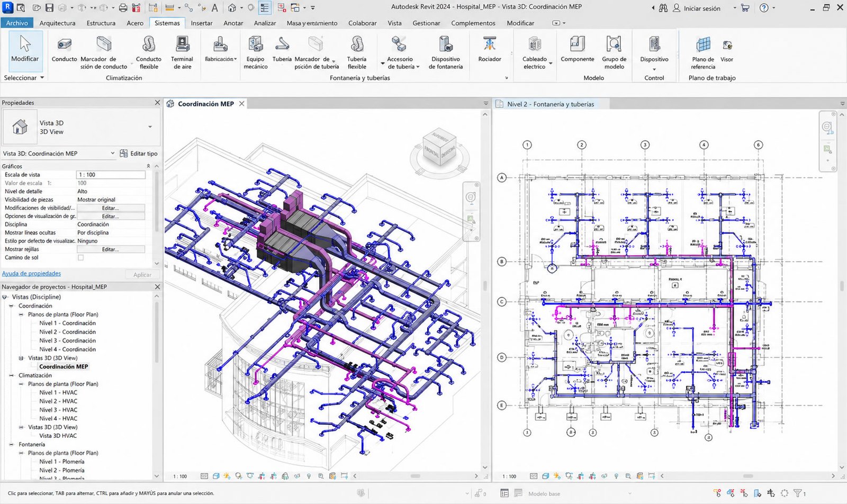
Task: Click Editar for Opciones de visualización de gráficos
Action: (111, 217)
